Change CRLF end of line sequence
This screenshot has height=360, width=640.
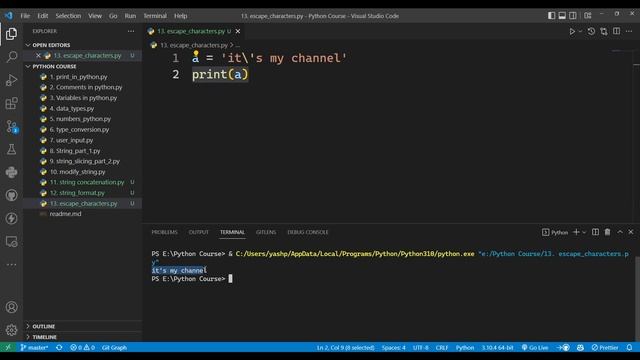point(442,348)
